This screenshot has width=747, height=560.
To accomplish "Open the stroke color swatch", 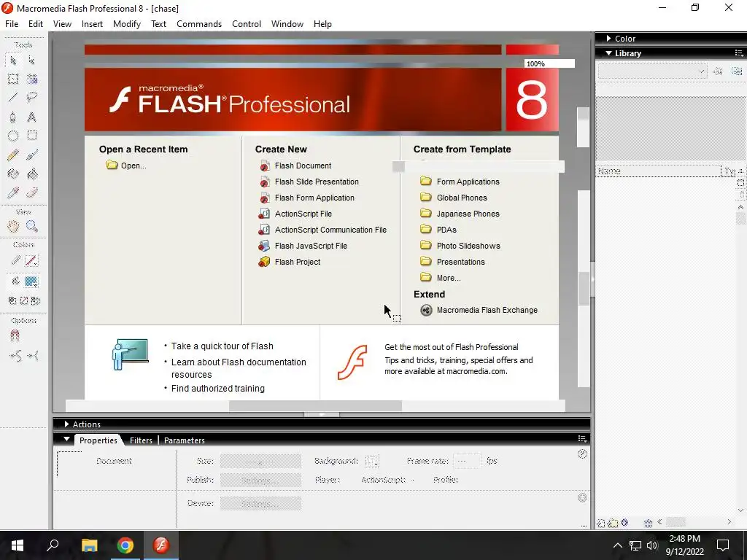I will 31,260.
